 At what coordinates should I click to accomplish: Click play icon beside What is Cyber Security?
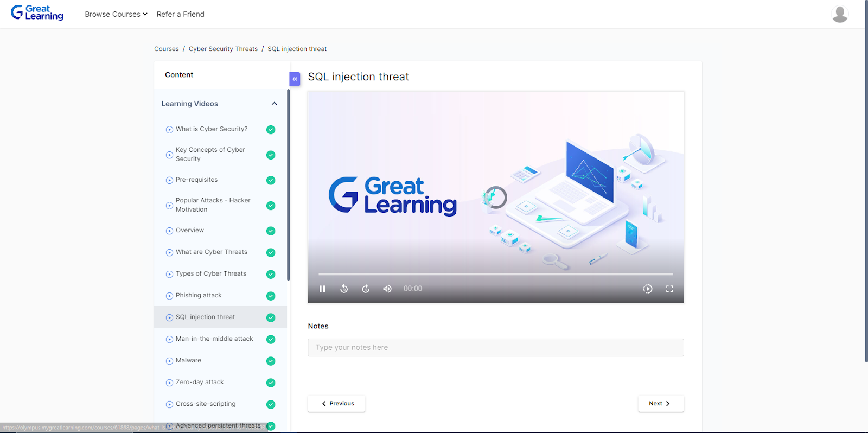point(169,130)
